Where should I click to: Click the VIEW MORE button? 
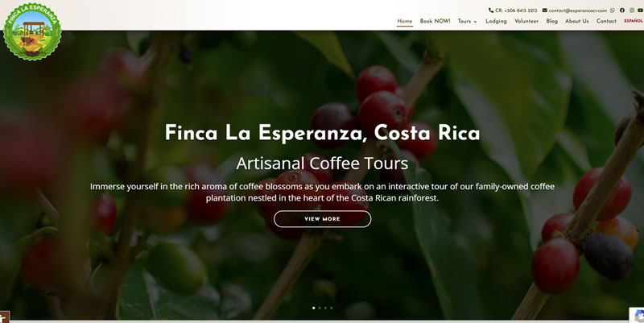323,219
